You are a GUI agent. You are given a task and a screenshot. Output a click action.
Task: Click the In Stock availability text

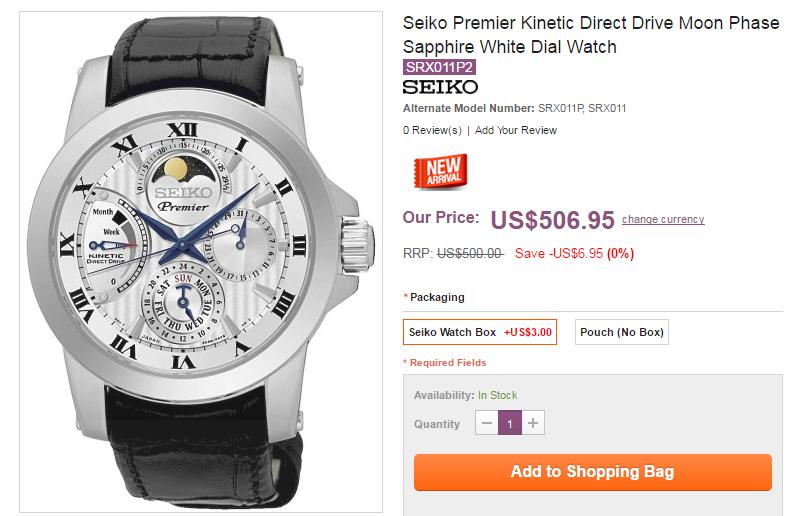coord(497,395)
